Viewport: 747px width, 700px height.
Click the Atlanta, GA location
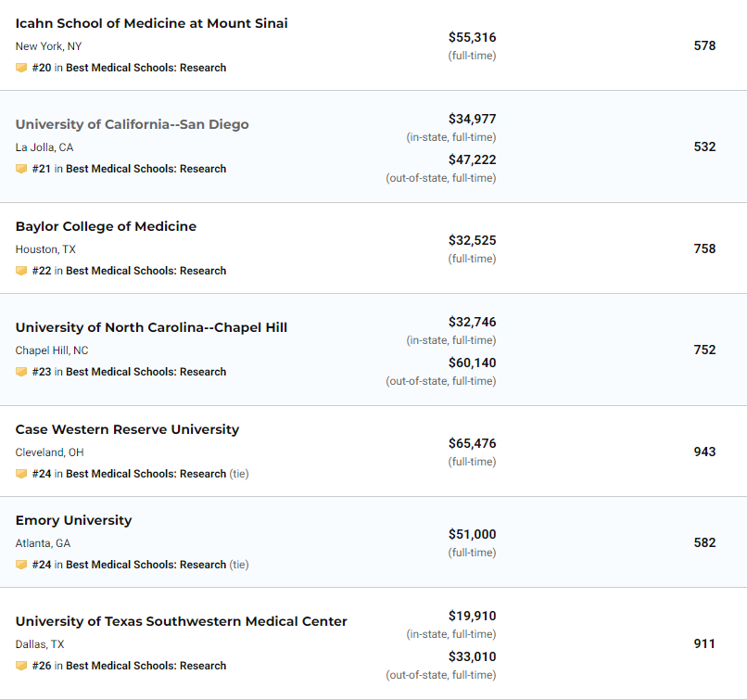coord(43,543)
